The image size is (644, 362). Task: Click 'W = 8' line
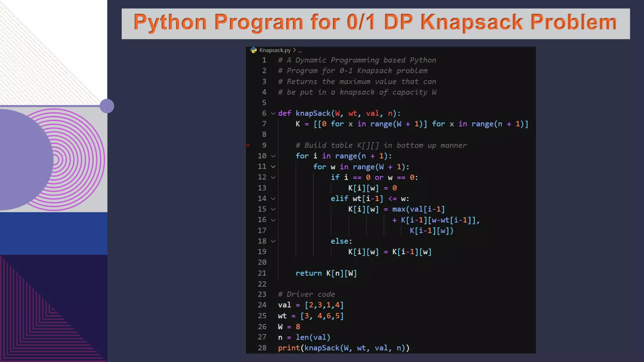(x=289, y=326)
